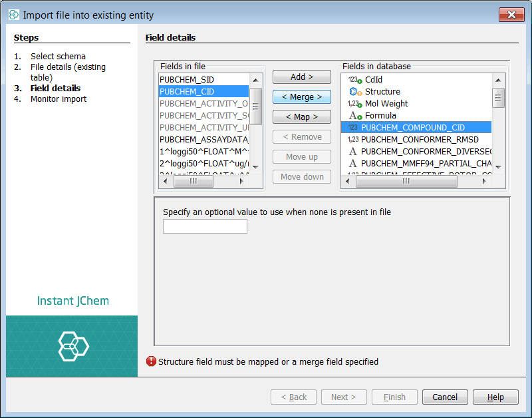Open Help for the import dialog

(495, 397)
